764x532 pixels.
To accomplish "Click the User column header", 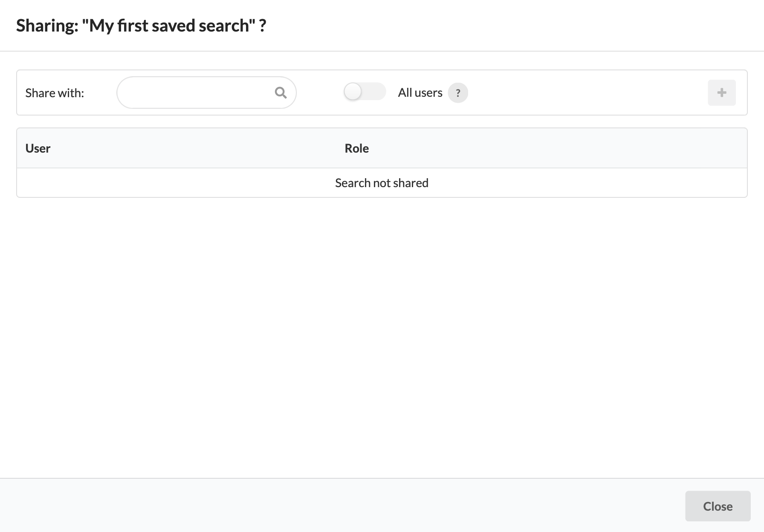I will [x=38, y=148].
